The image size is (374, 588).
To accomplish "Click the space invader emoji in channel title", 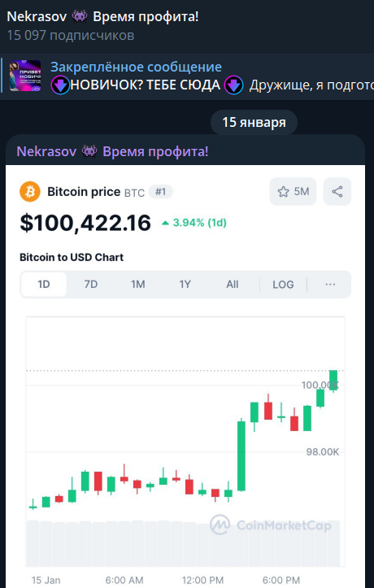I will point(80,16).
